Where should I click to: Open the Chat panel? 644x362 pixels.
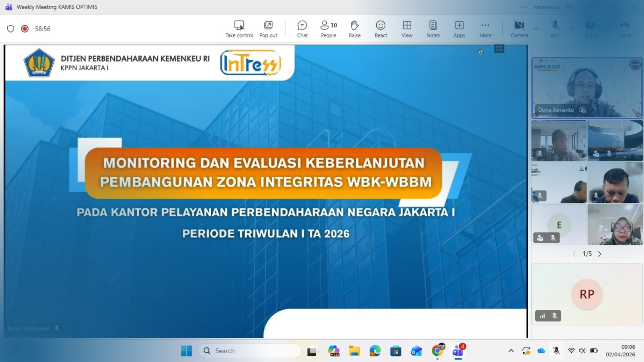point(302,29)
